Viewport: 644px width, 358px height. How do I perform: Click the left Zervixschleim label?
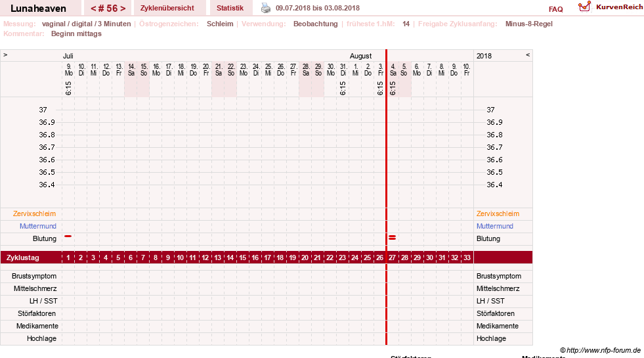pos(34,213)
